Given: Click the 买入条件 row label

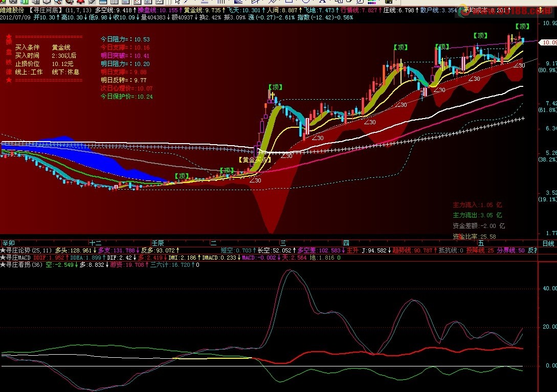Looking at the screenshot, I should 27,47.
